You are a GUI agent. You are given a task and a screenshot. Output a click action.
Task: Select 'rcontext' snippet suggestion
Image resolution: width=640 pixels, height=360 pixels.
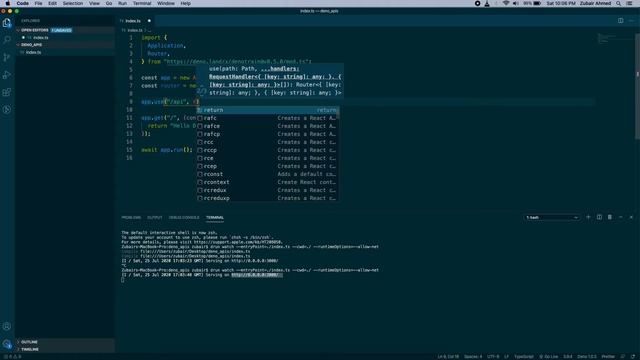[x=268, y=182]
